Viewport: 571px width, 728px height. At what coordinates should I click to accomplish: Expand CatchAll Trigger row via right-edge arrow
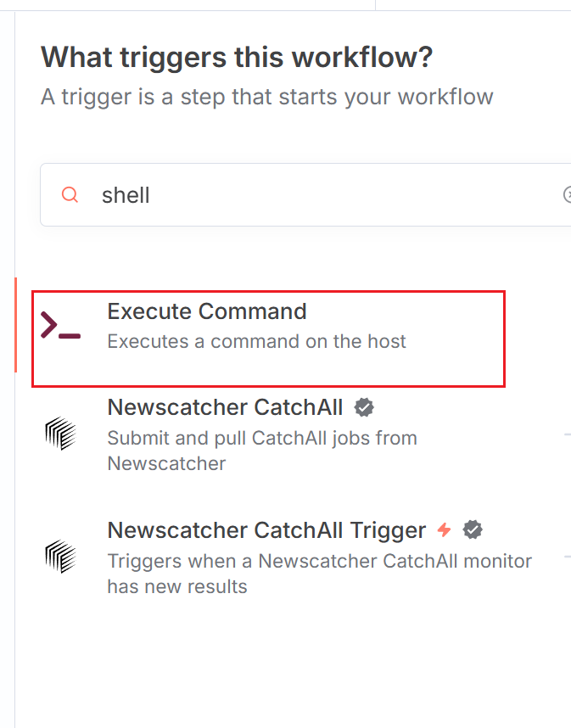point(566,557)
